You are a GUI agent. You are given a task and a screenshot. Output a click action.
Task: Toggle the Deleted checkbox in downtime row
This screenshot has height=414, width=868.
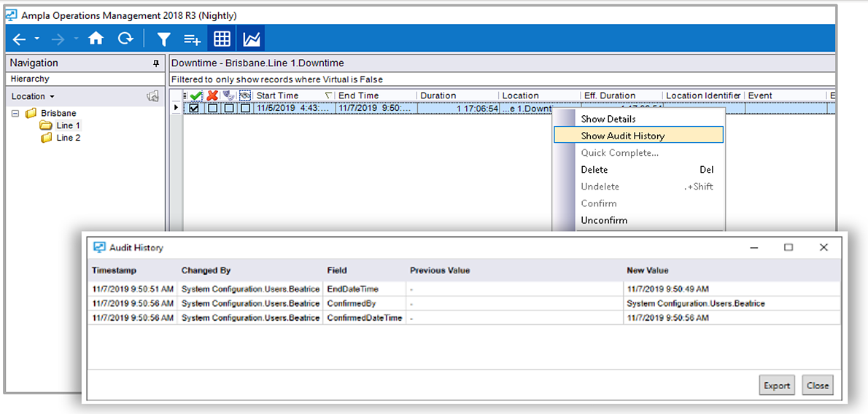click(x=212, y=109)
